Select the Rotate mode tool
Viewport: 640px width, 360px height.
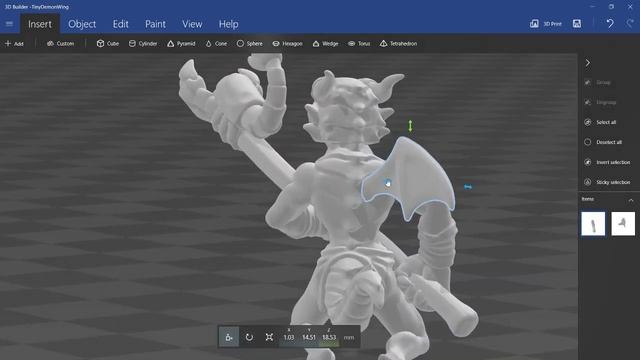(x=249, y=337)
